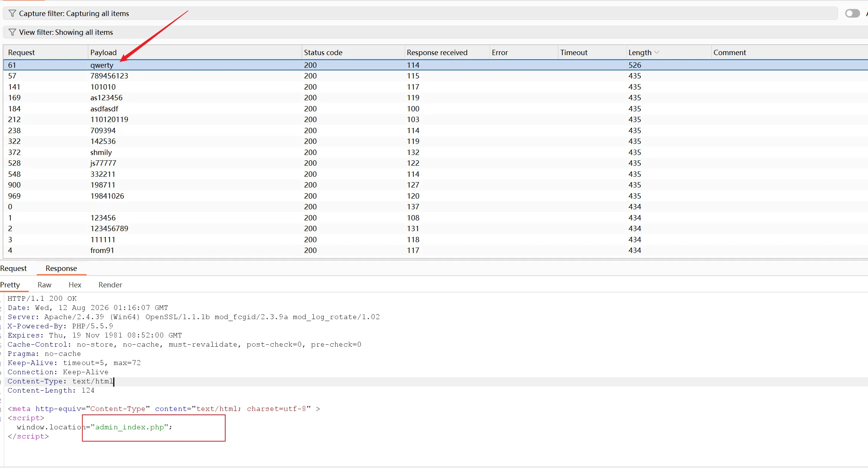
Task: Open the View filter settings bar
Action: click(x=435, y=32)
